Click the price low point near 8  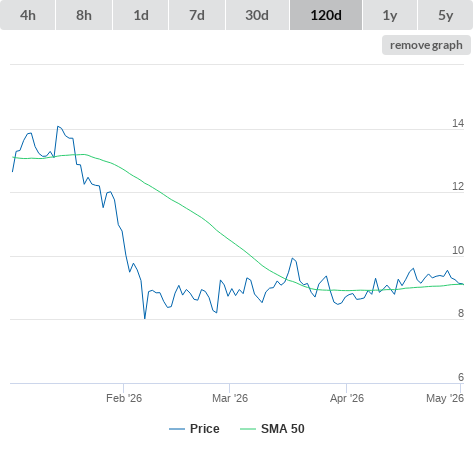pos(145,318)
